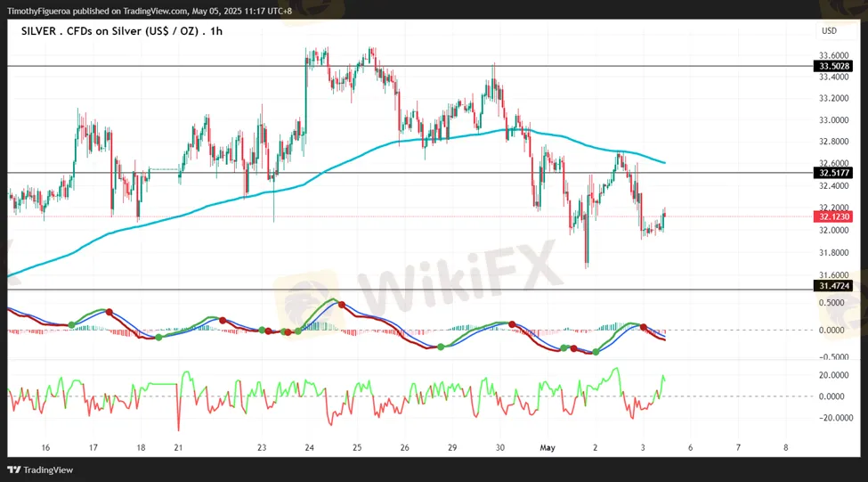Select the red 32.1230 current price label
Viewport: 868px width, 482px height.
(834, 216)
